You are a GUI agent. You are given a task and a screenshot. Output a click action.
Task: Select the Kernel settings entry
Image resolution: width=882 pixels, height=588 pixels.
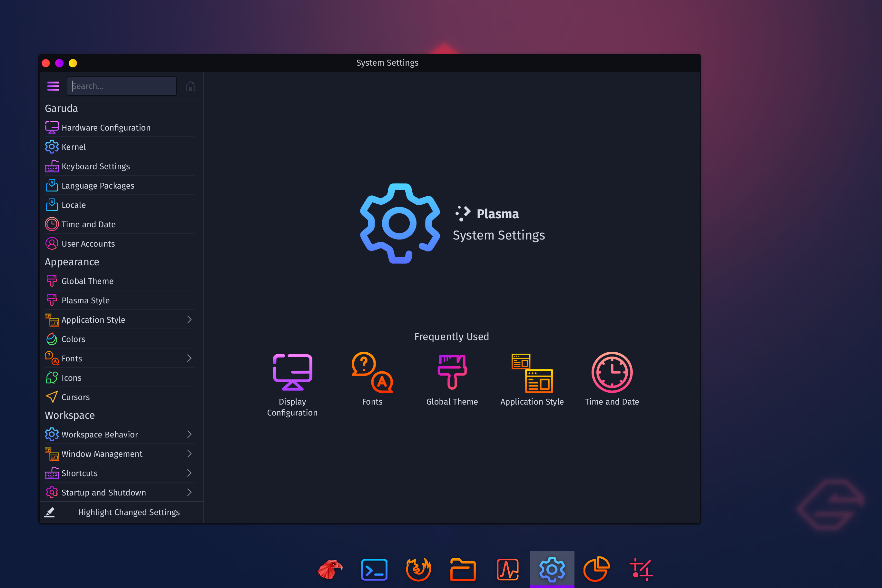point(119,147)
